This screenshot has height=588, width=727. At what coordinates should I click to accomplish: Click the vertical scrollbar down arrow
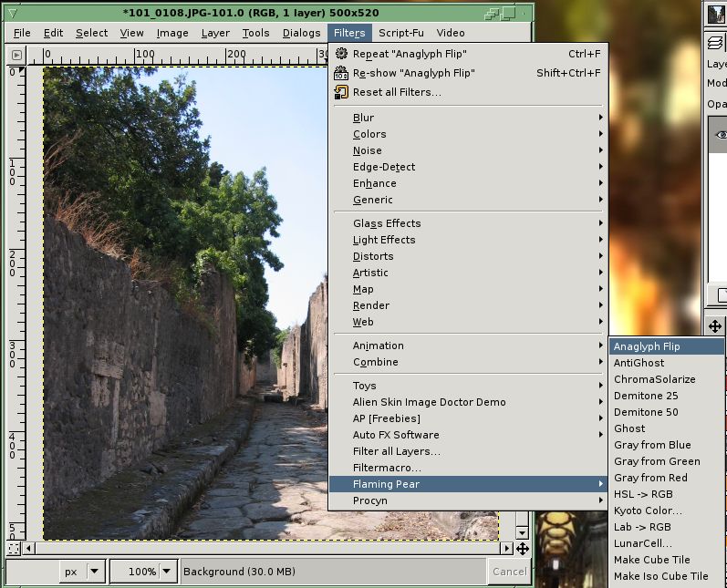522,533
